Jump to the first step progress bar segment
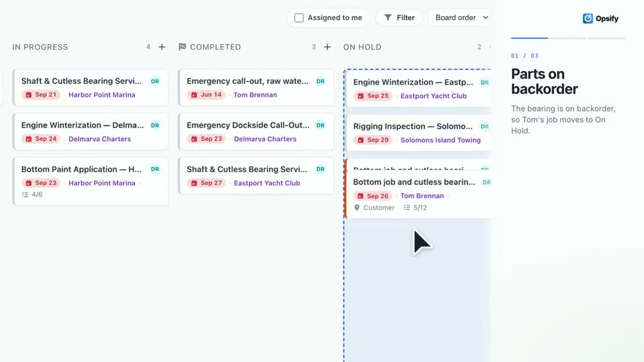The image size is (644, 362). 529,38
